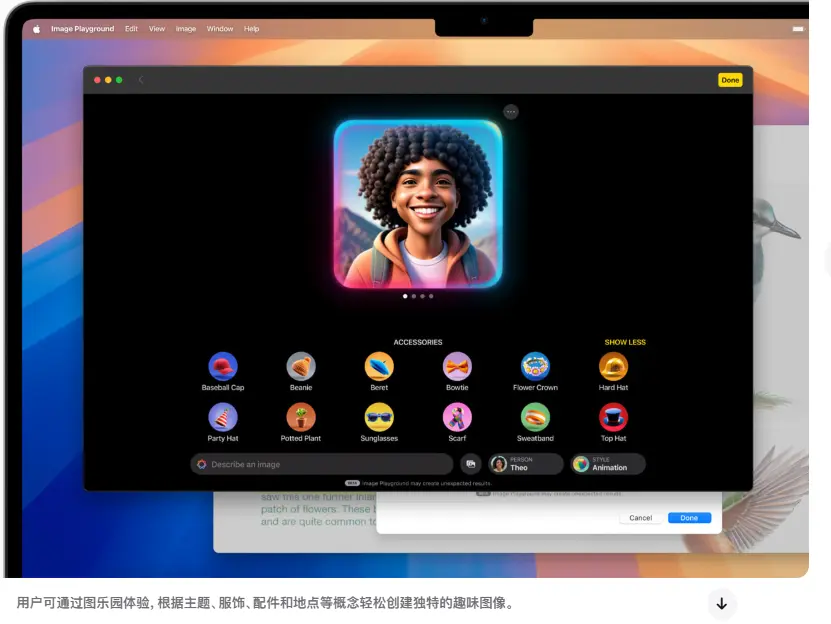Image resolution: width=831 pixels, height=624 pixels.
Task: Click blue Done in the background dialog
Action: 689,517
